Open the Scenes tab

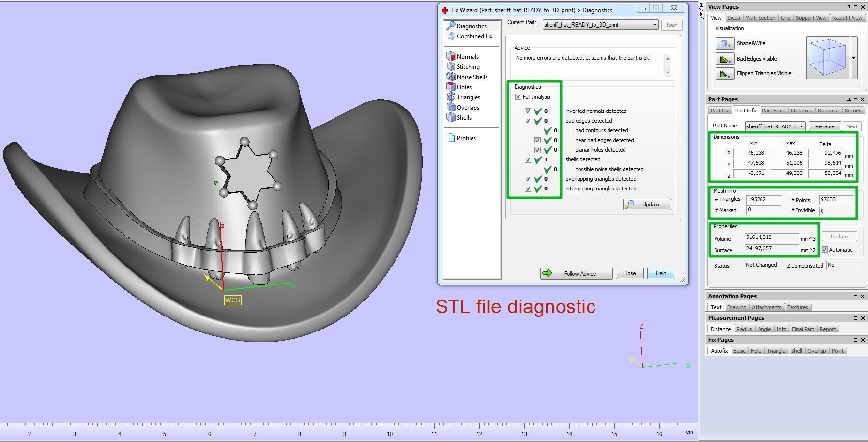click(853, 110)
